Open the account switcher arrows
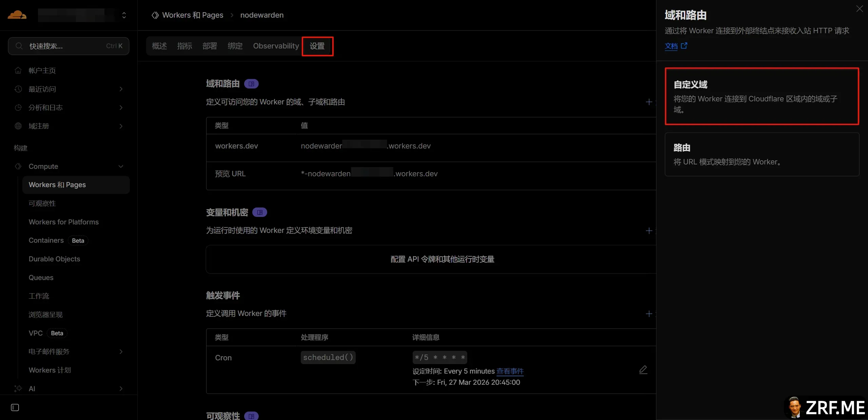Screen dimensions: 868x420 (x=124, y=15)
